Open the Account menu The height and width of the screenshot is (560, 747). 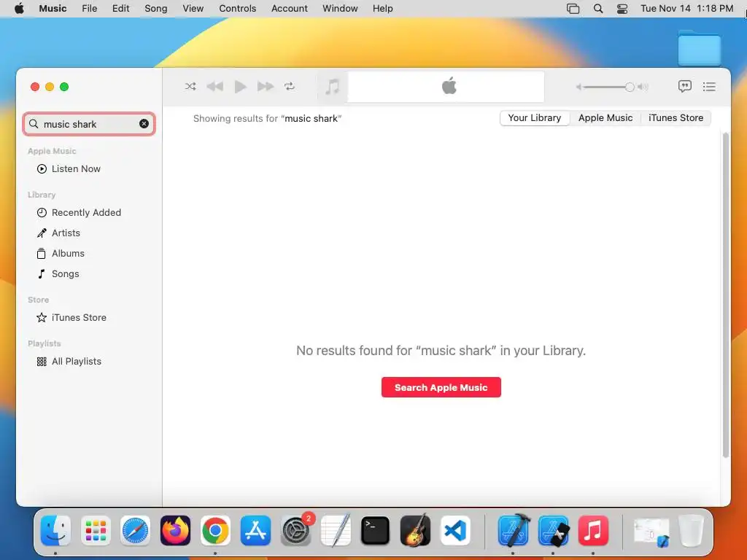click(x=289, y=9)
